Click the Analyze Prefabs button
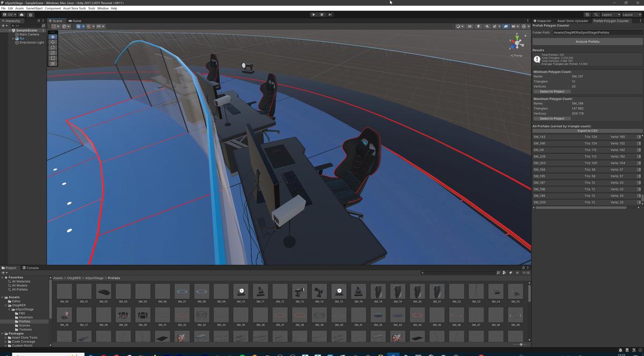This screenshot has width=644, height=356. tap(587, 41)
